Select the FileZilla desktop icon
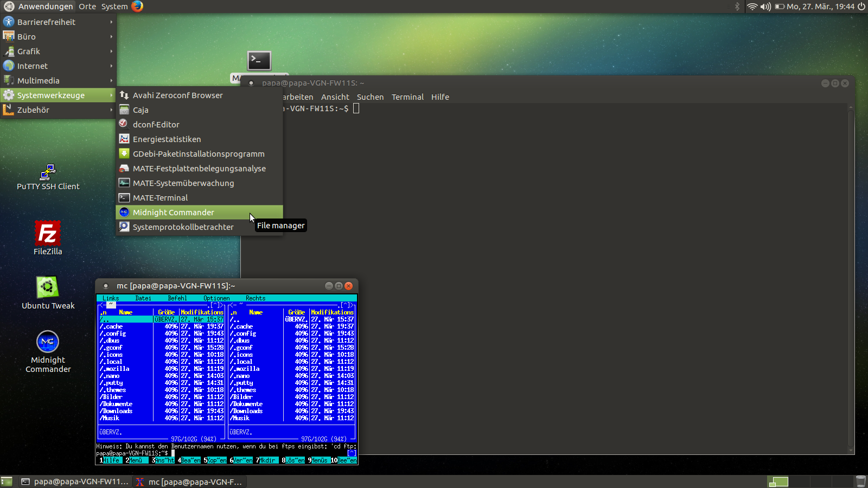This screenshot has height=488, width=868. tap(48, 237)
